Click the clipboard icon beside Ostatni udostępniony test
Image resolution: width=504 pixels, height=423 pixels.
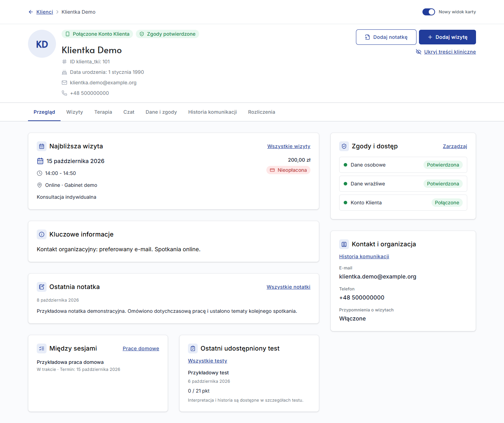(x=193, y=348)
